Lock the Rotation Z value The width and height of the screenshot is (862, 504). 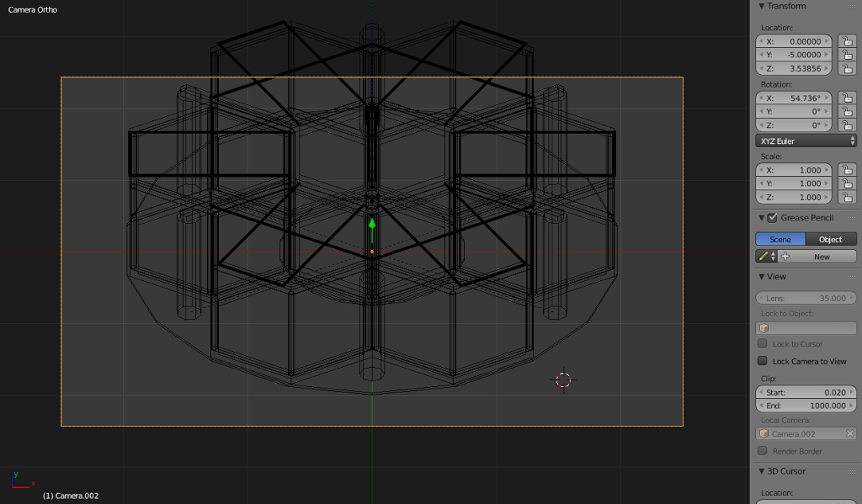pyautogui.click(x=847, y=125)
